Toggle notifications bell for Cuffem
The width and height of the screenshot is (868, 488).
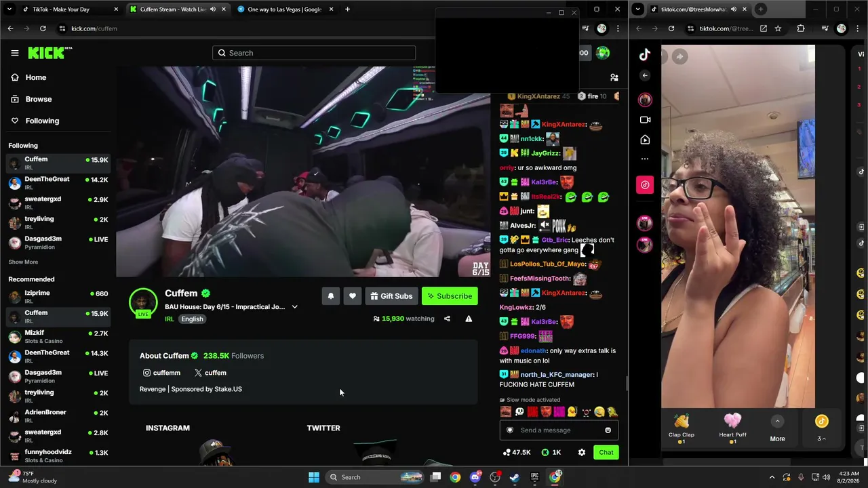click(331, 296)
